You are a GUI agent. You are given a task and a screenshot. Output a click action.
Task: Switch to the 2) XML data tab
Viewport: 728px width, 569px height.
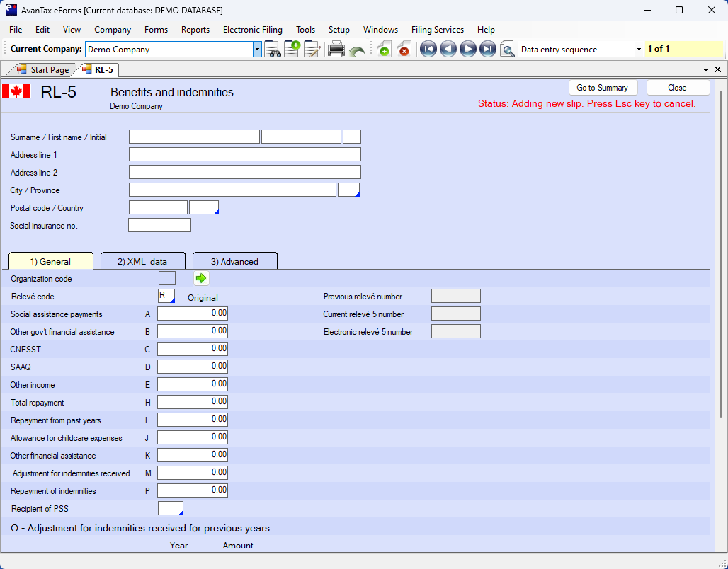143,261
